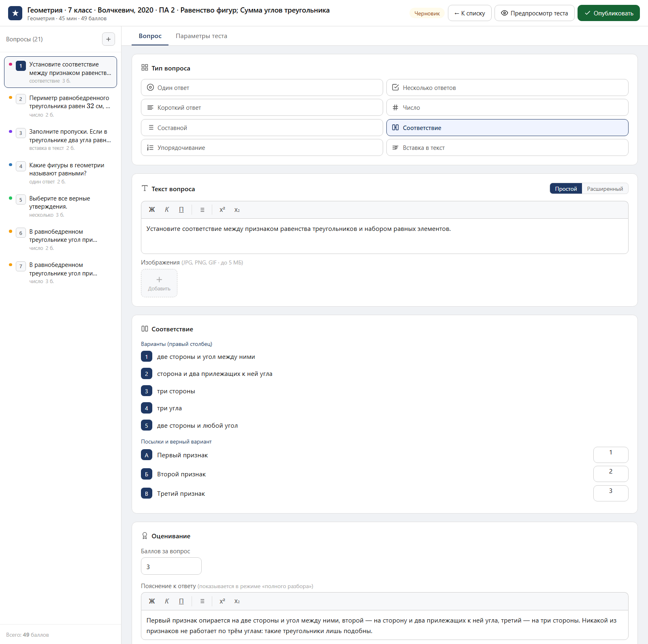Open question 2 about perimeter in sidebar
The width and height of the screenshot is (648, 644).
tap(61, 106)
